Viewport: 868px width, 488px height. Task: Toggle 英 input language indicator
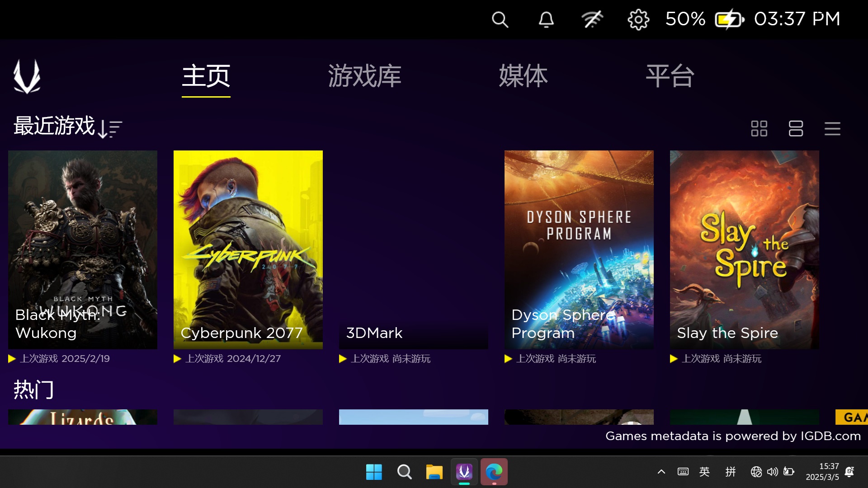(704, 472)
